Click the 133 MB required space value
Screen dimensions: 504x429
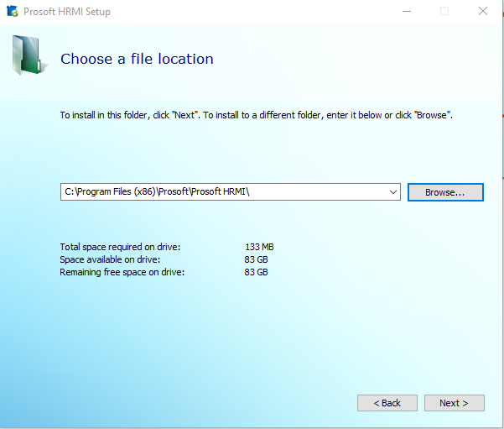tap(259, 247)
